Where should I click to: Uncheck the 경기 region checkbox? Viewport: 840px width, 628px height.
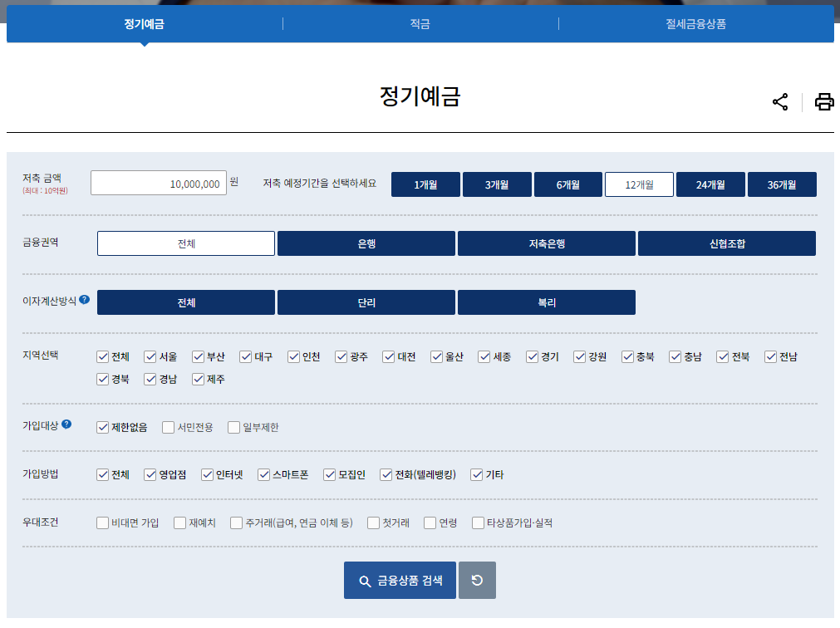pos(532,357)
